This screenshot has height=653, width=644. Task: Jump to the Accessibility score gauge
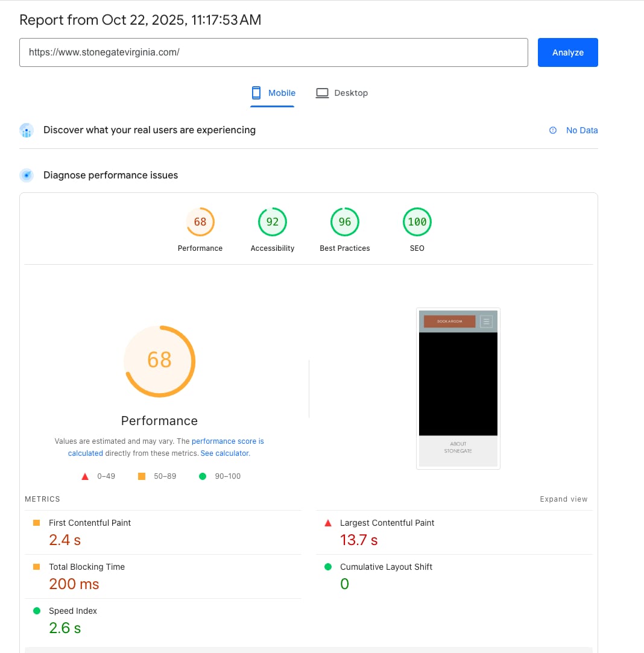pos(273,222)
